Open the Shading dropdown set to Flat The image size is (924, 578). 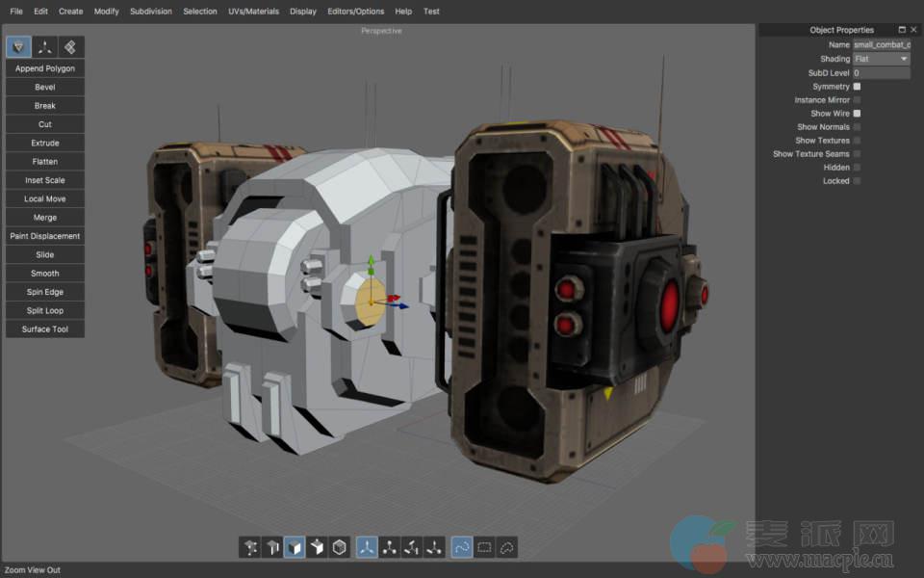[x=881, y=59]
